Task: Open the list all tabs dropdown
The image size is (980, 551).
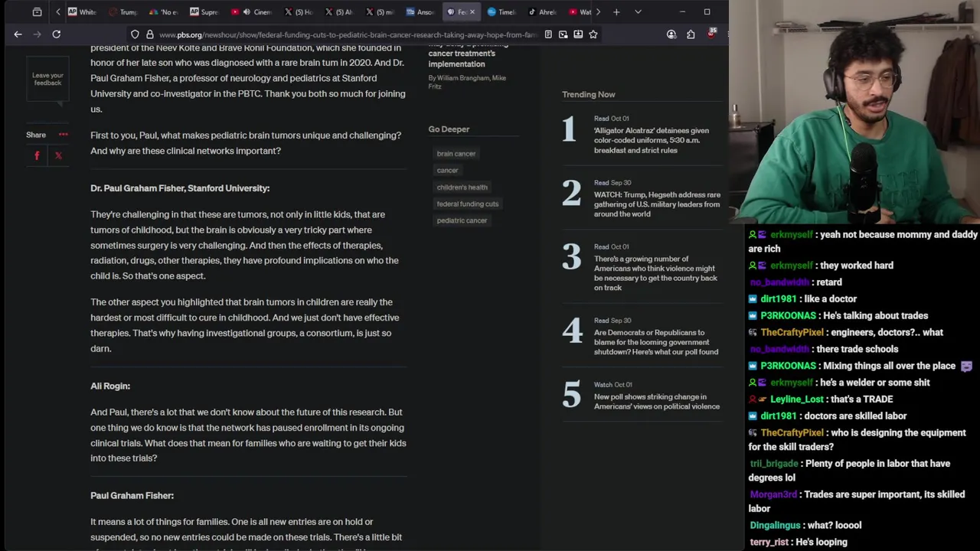Action: click(638, 11)
